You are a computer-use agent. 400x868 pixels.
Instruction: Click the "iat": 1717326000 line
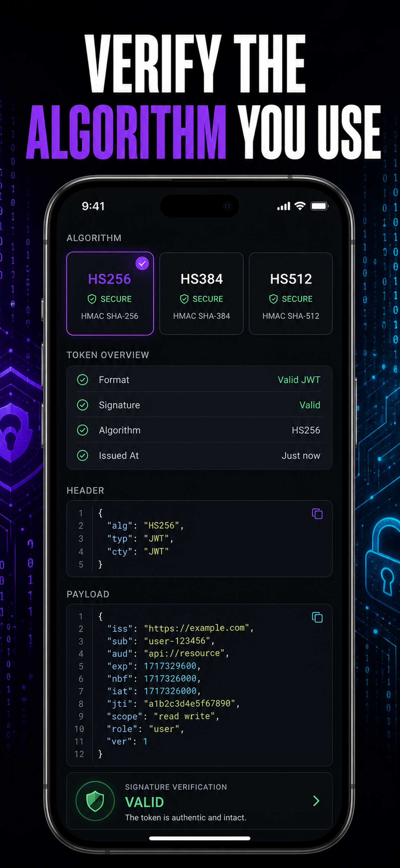click(153, 691)
